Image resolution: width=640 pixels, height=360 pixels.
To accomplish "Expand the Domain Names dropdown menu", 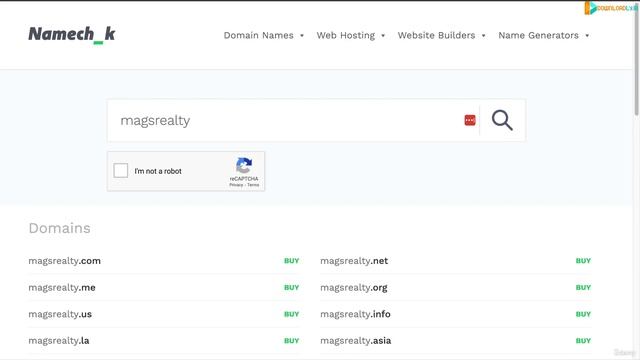I will pyautogui.click(x=264, y=36).
